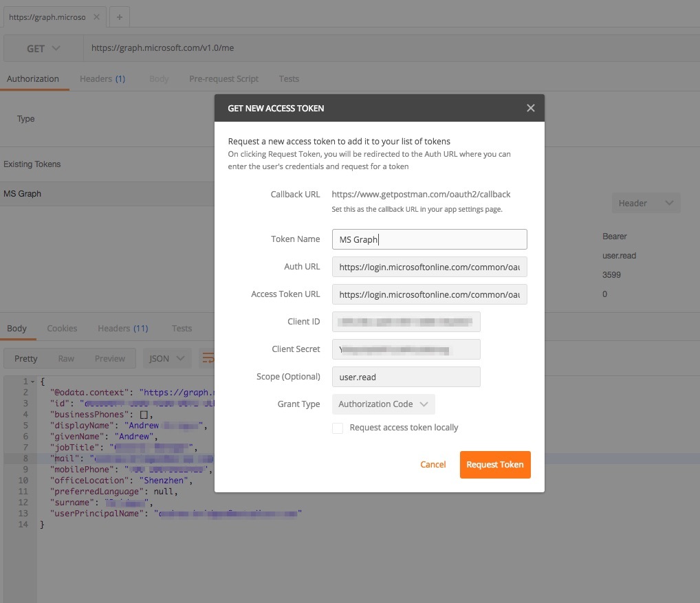
Task: Open the GET method dropdown
Action: [43, 48]
